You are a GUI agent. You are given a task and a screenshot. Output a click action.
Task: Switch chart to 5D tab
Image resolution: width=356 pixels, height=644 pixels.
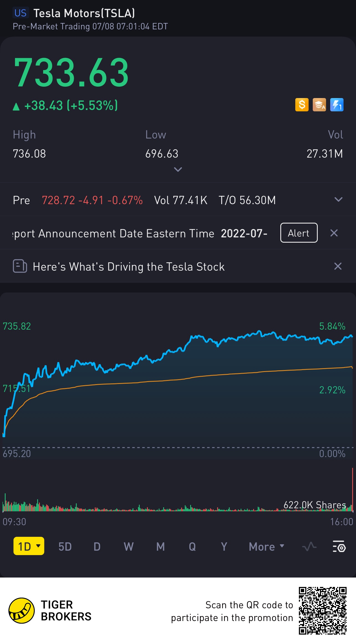click(65, 546)
